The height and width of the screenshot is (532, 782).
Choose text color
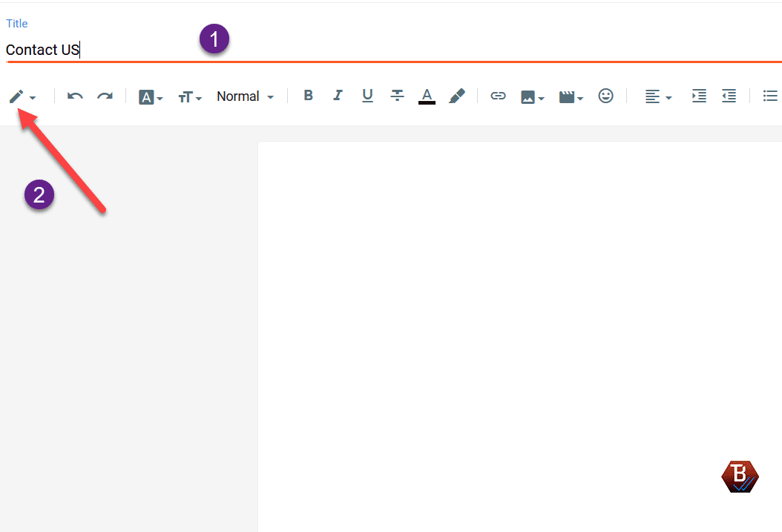(x=427, y=96)
